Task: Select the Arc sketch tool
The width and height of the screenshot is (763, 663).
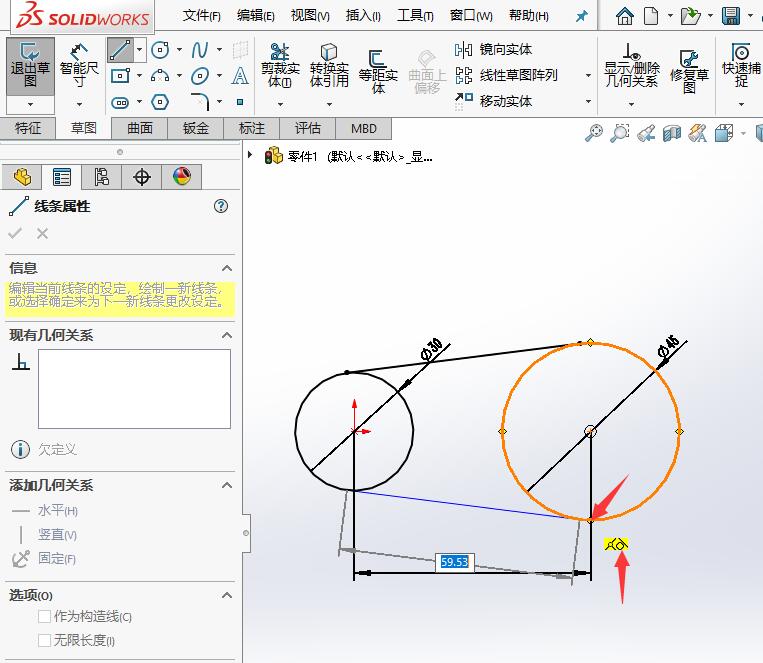Action: coord(160,75)
